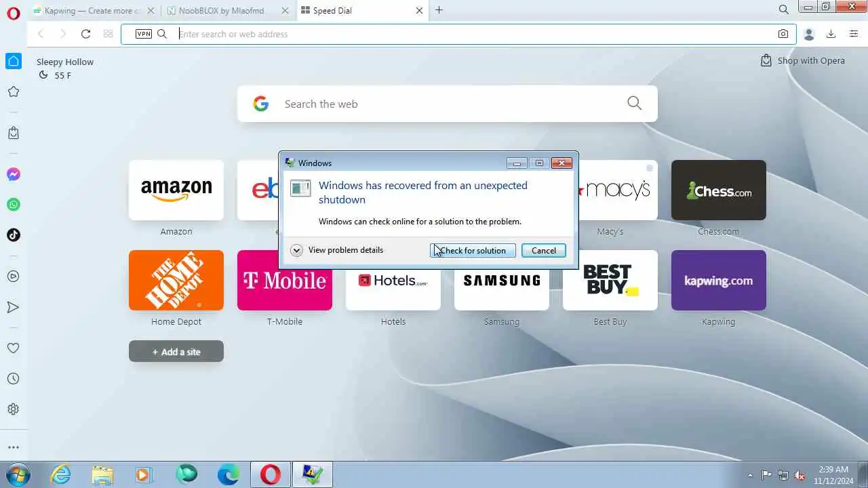Viewport: 868px width, 488px height.
Task: Open the Best Buy speed dial tile
Action: point(610,280)
